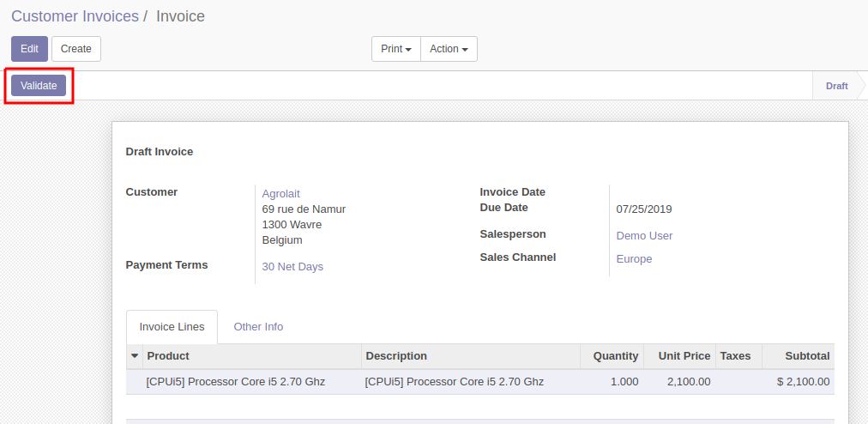Select the Invoice Lines tab
868x424 pixels.
(172, 326)
